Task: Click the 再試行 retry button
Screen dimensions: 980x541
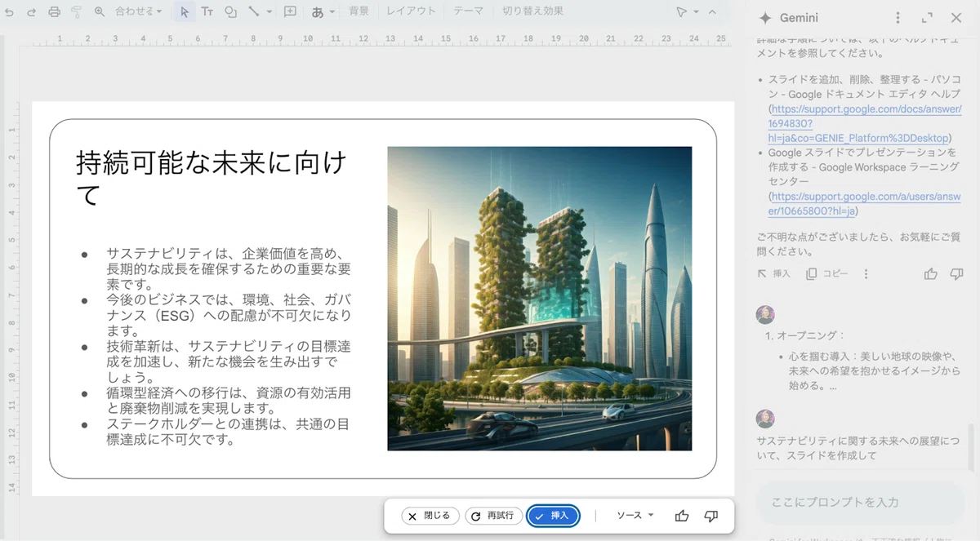Action: pos(493,516)
